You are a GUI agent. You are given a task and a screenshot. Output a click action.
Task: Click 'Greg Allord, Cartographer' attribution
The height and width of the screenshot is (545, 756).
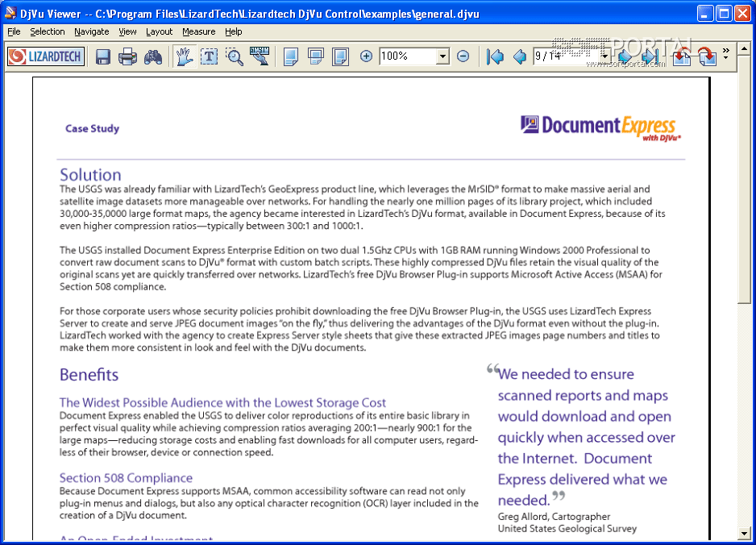pos(554,517)
